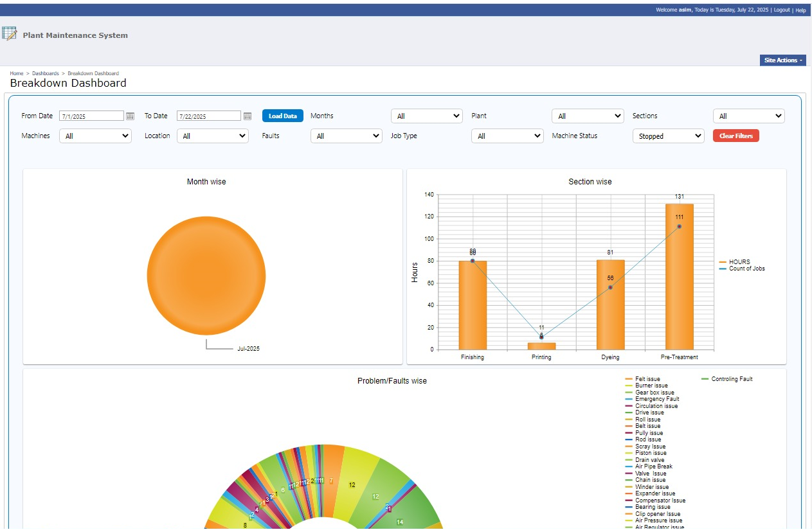
Task: Click the Pre-Treatment count of jobs data point
Action: coord(679,226)
